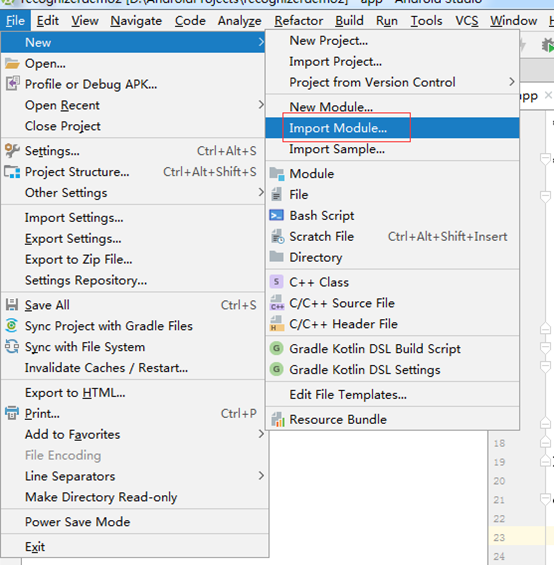
Task: Click the New submenu arrow
Action: coord(261,42)
